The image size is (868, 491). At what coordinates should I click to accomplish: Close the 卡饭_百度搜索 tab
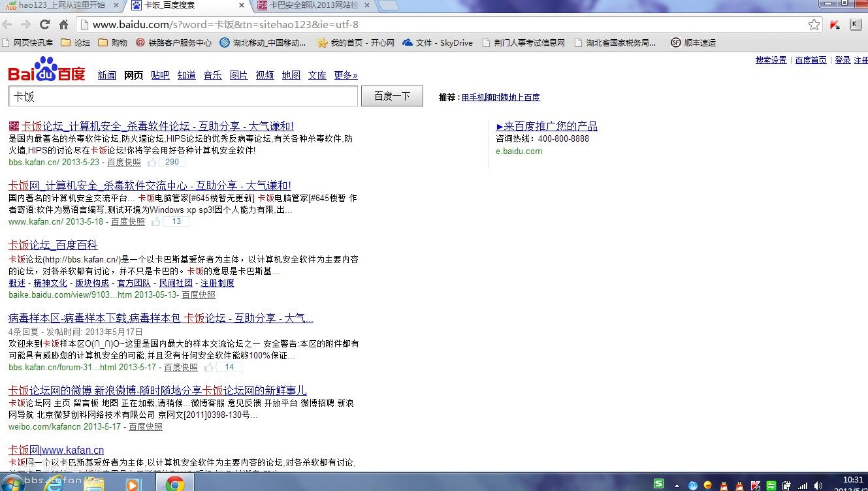click(242, 5)
